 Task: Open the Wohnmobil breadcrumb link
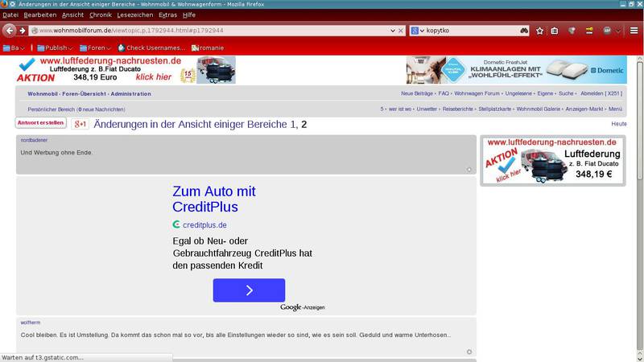[x=43, y=94]
